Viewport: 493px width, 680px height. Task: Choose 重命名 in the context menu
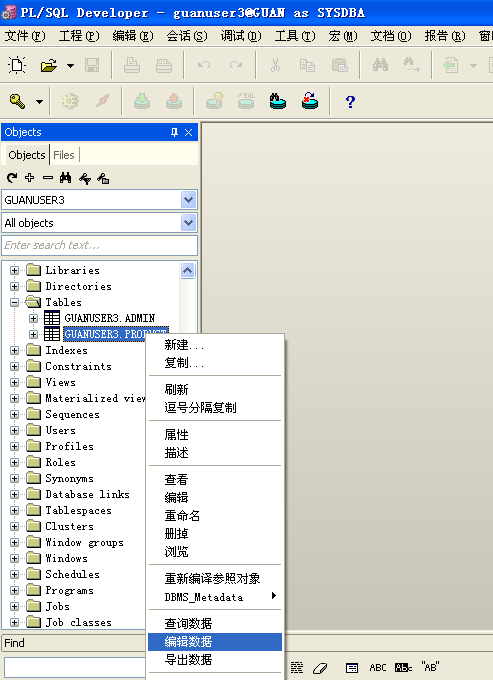(x=215, y=516)
